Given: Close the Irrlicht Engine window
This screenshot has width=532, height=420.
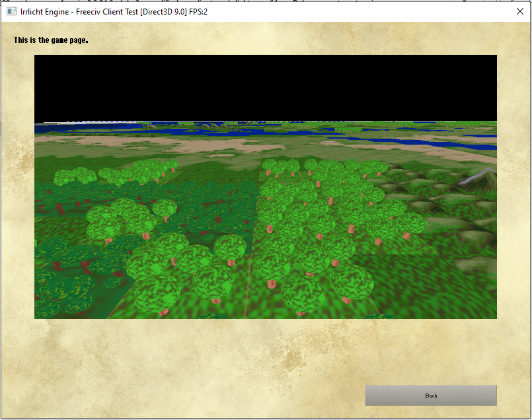Looking at the screenshot, I should (x=520, y=11).
